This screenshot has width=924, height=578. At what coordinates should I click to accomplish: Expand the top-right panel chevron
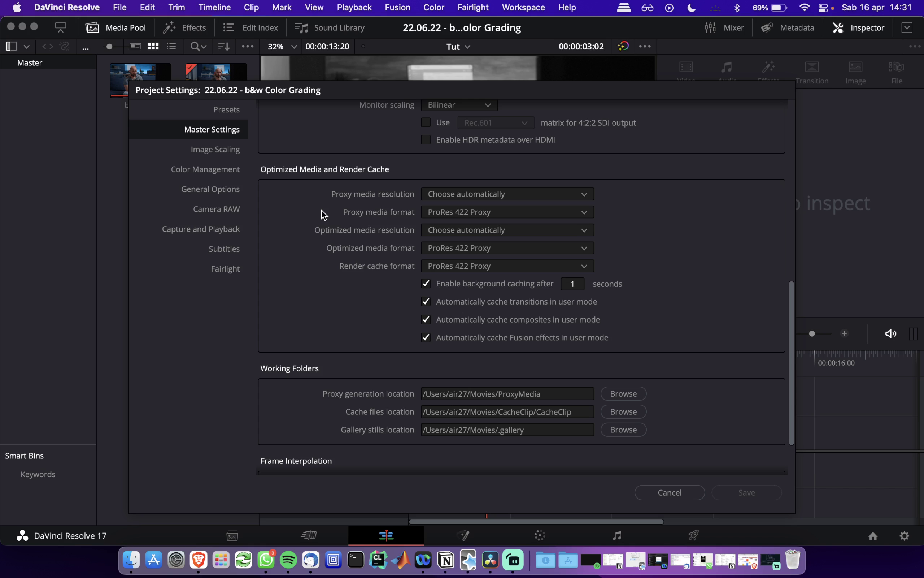pos(907,27)
